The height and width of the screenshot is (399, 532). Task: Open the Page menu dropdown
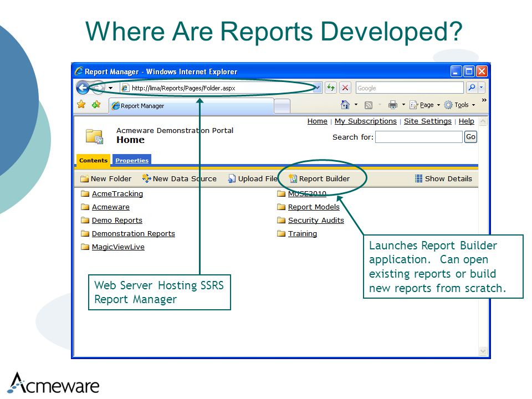tap(425, 105)
